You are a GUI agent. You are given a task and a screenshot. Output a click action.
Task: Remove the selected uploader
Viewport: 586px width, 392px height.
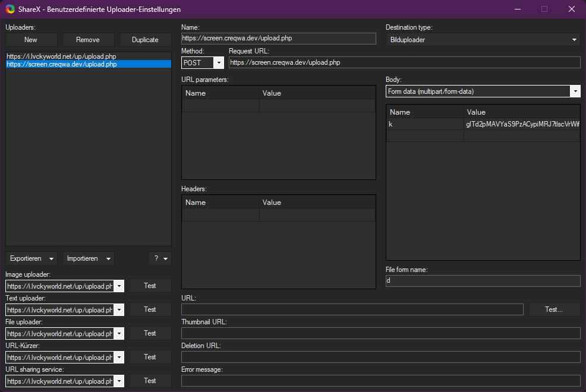(88, 40)
